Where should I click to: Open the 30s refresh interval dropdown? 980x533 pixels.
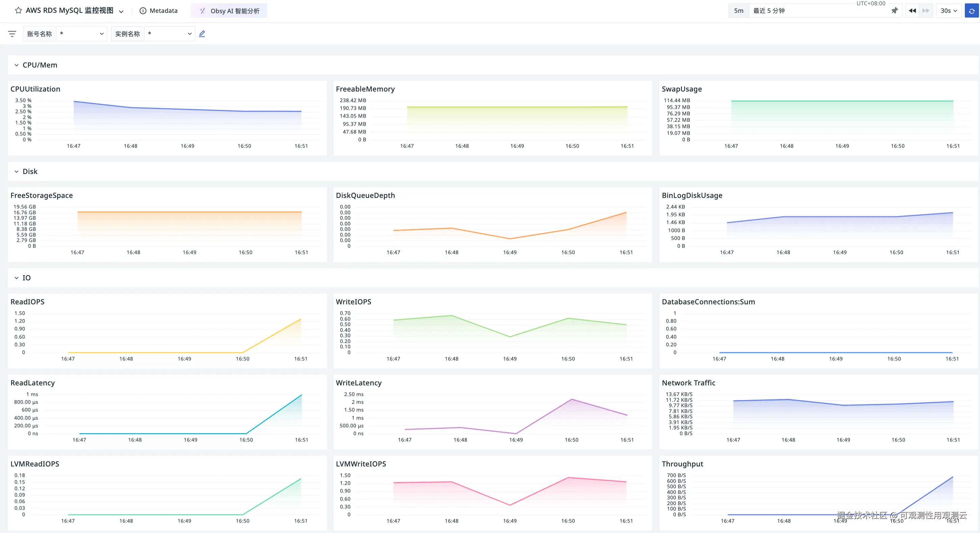pyautogui.click(x=948, y=11)
